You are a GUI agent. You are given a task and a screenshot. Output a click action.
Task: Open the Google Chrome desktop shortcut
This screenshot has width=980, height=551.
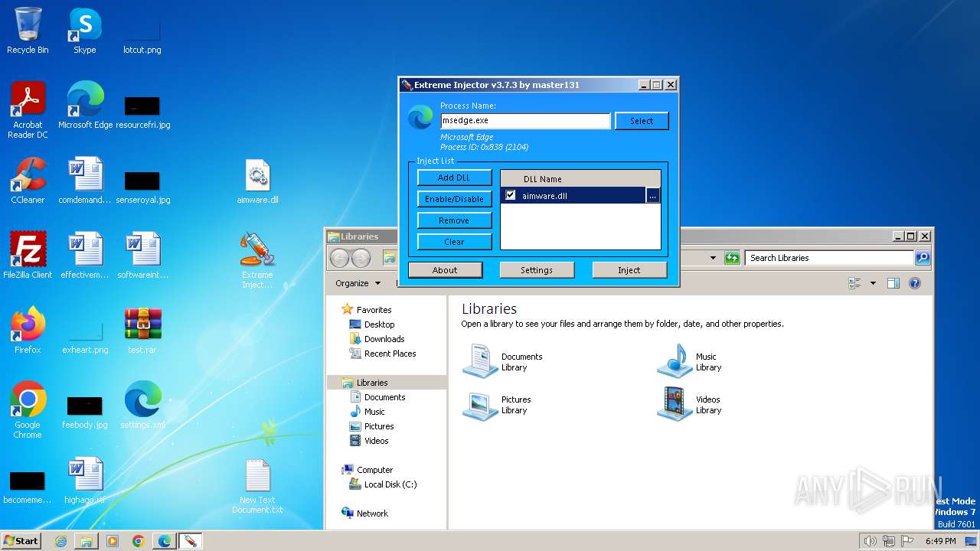pos(28,409)
